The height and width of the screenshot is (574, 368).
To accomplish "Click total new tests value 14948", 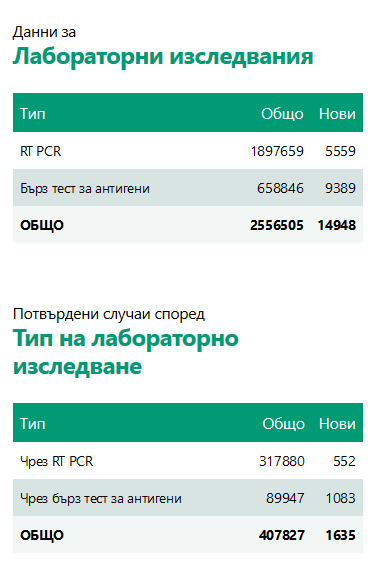I will pyautogui.click(x=337, y=225).
